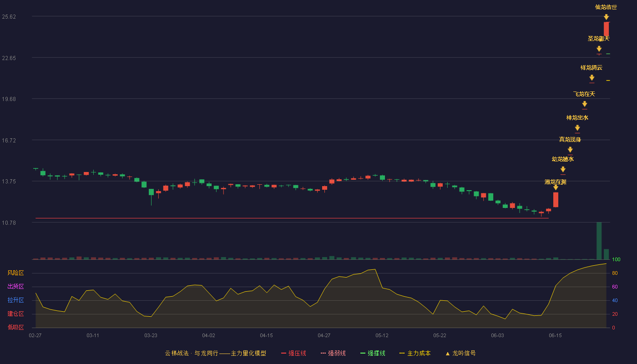Toggle the 强弱线 legend series
This screenshot has width=637, height=364.
pos(333,353)
